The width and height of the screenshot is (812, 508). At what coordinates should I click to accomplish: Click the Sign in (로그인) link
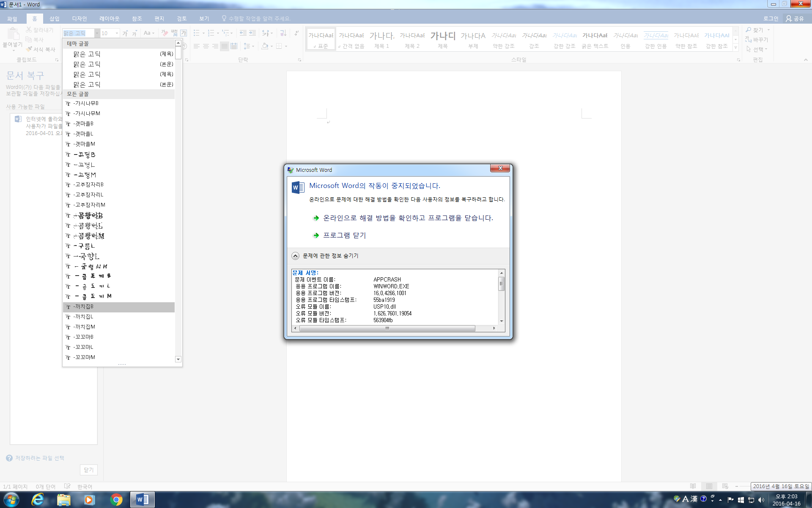(771, 19)
